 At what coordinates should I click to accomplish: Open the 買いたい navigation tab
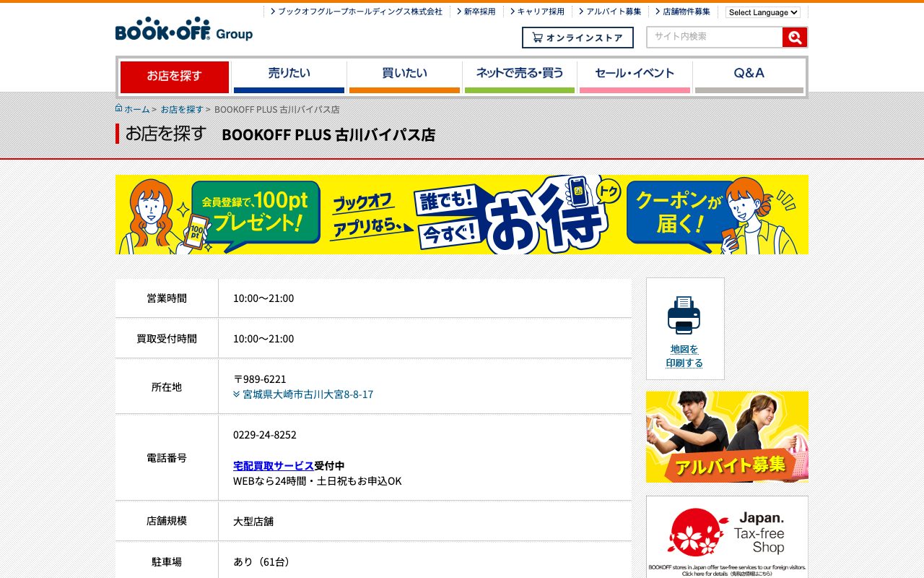pyautogui.click(x=404, y=77)
